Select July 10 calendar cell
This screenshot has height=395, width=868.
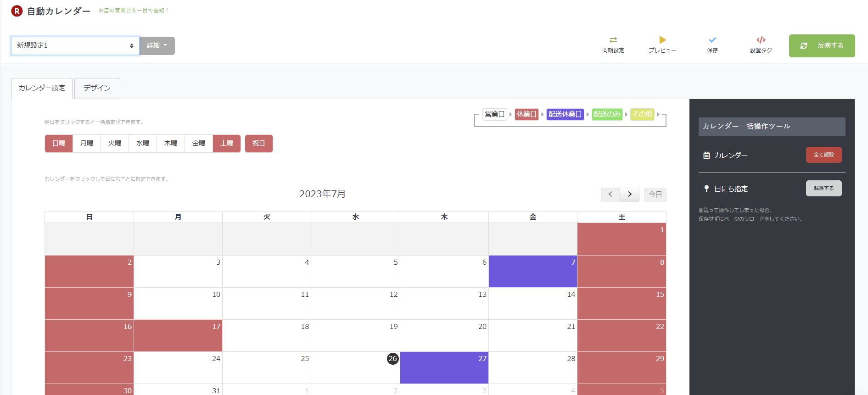tap(178, 304)
